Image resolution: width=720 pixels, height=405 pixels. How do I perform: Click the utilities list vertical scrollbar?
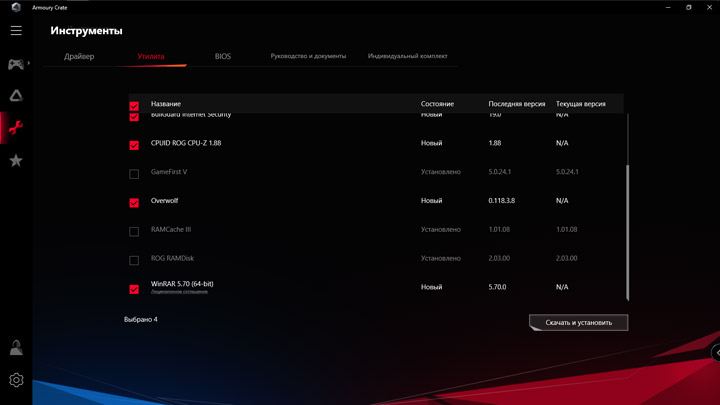tap(627, 232)
